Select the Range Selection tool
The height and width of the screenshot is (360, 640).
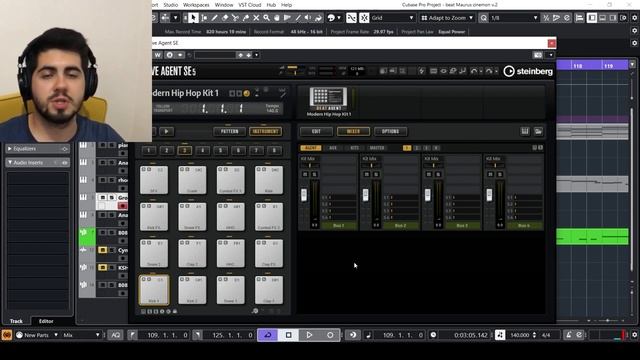pyautogui.click(x=204, y=18)
